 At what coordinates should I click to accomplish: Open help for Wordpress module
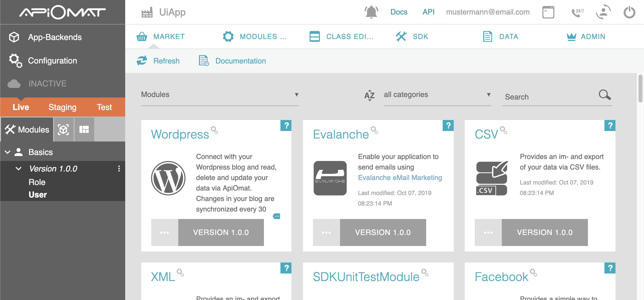pos(286,125)
